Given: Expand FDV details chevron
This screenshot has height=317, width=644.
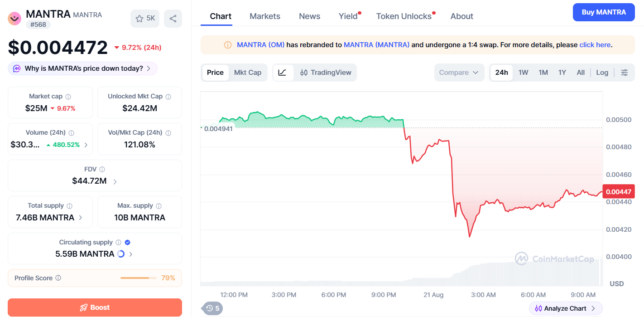Looking at the screenshot, I should click(115, 181).
